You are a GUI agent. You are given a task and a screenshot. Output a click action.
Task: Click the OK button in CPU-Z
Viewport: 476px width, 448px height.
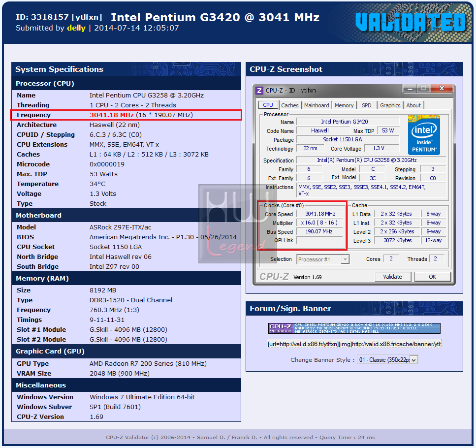click(x=432, y=277)
